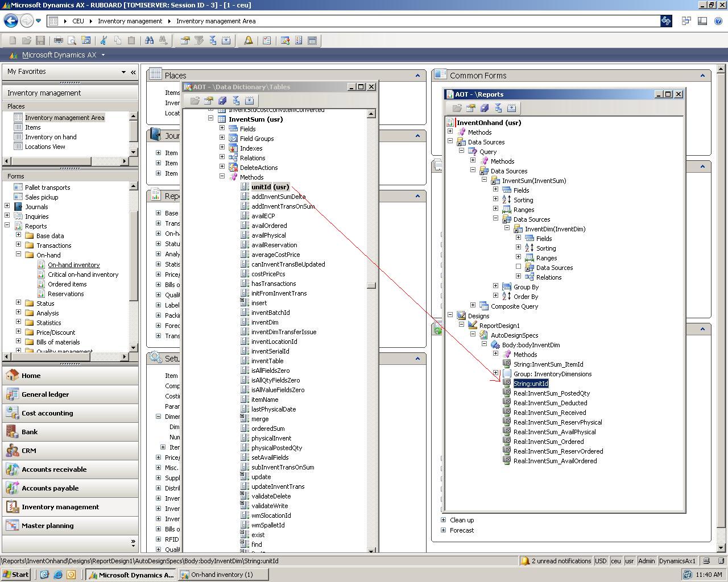
Task: Click the New record icon in main toolbar
Action: 13,40
